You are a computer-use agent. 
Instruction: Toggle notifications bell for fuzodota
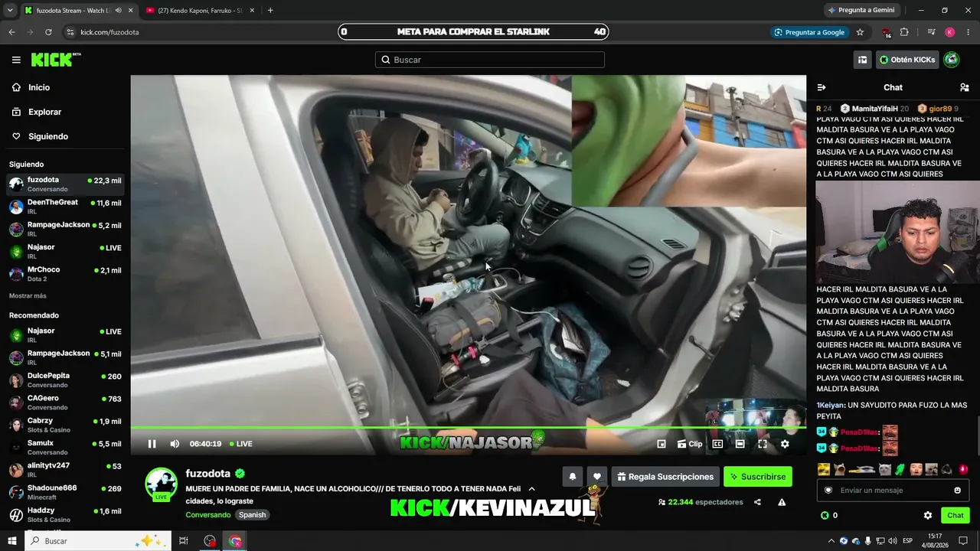point(572,477)
